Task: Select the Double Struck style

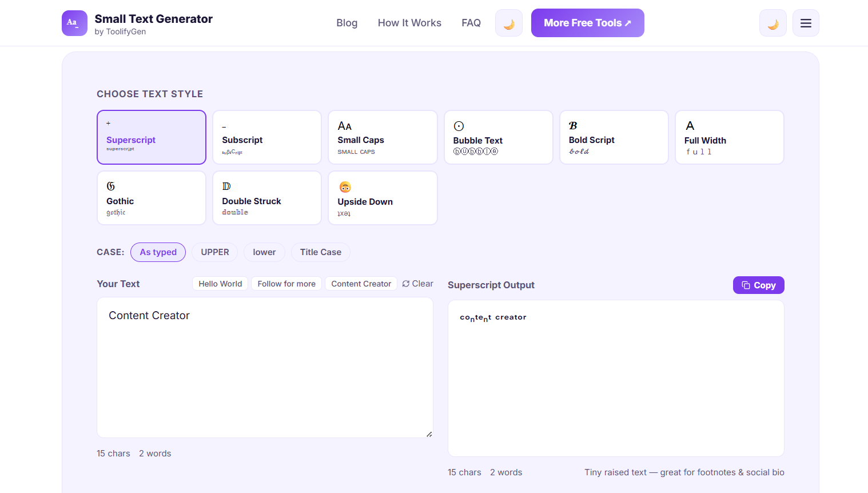Action: (266, 198)
